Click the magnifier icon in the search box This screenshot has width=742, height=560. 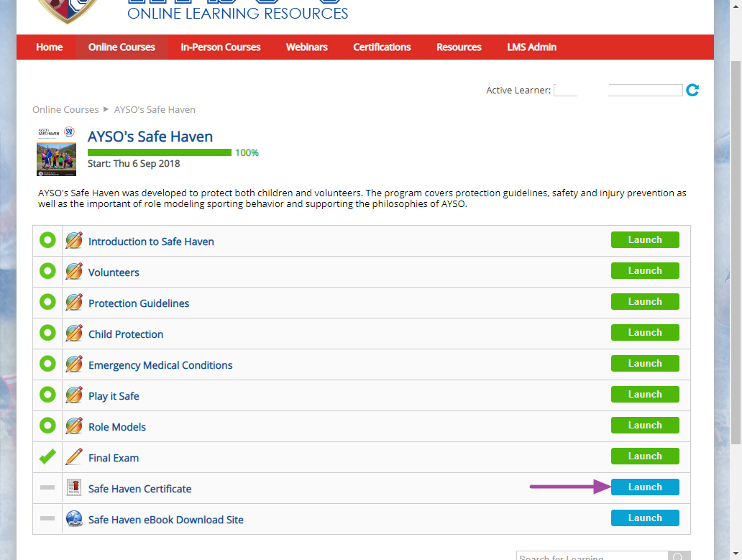pyautogui.click(x=677, y=556)
